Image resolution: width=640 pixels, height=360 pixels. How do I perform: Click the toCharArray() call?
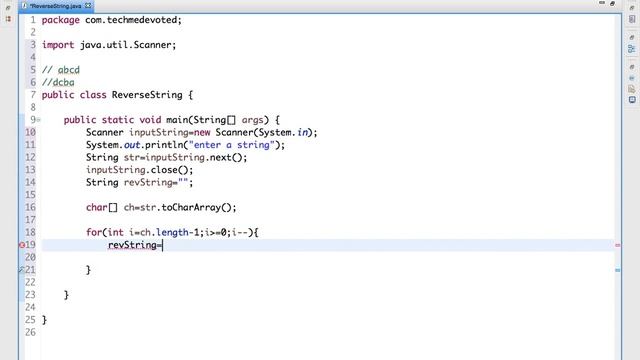tap(197, 207)
